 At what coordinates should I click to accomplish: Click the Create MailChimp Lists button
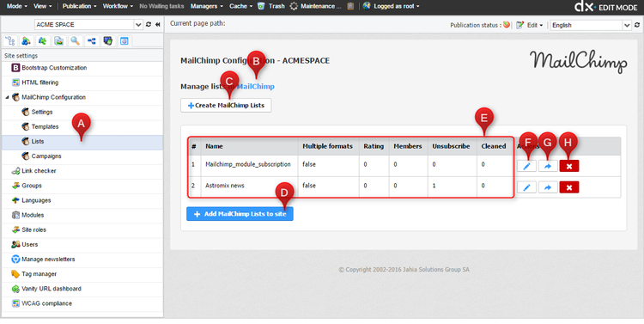[x=226, y=105]
